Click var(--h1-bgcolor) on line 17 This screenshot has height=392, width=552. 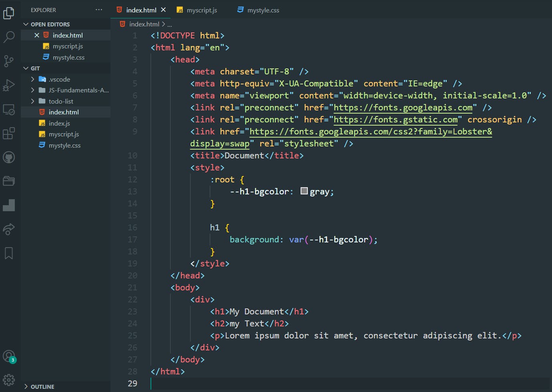point(331,240)
